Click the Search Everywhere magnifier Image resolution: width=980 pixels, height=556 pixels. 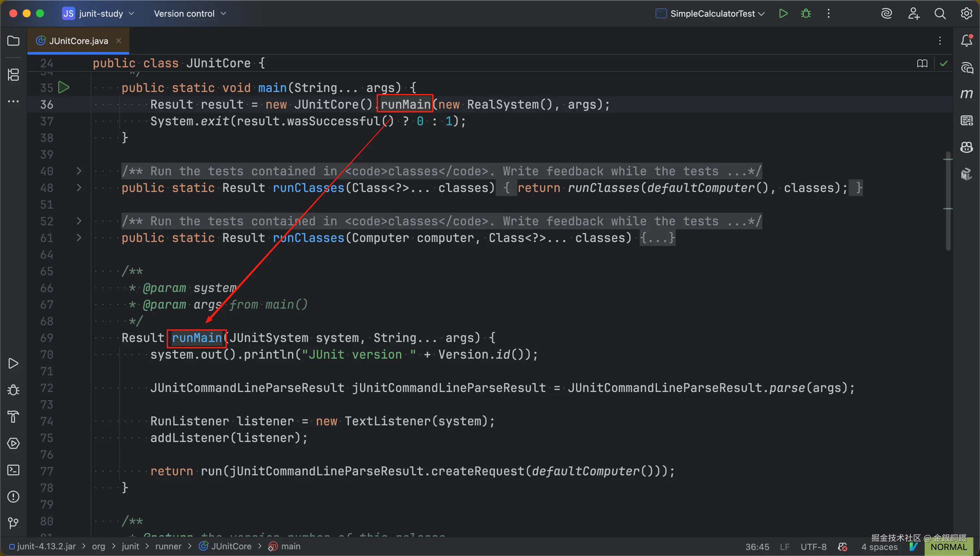tap(940, 14)
